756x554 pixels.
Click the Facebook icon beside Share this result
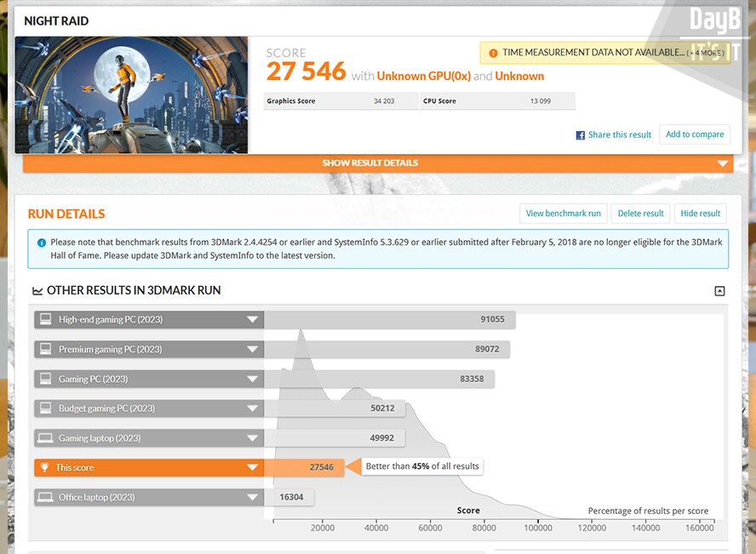581,135
